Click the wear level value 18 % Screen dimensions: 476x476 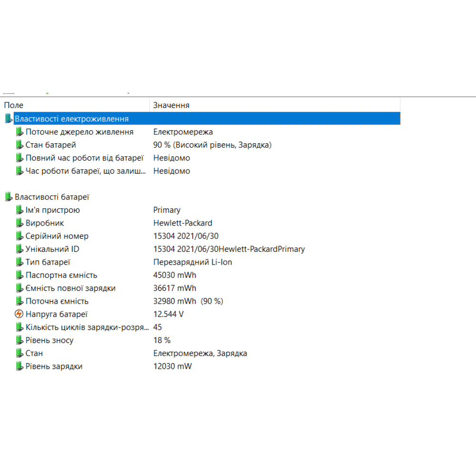coord(162,340)
